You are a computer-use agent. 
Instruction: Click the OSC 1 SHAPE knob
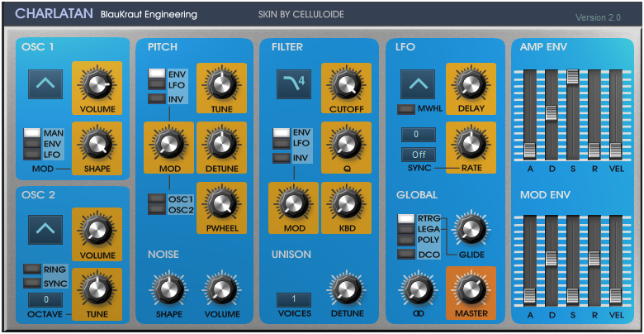[x=97, y=145]
